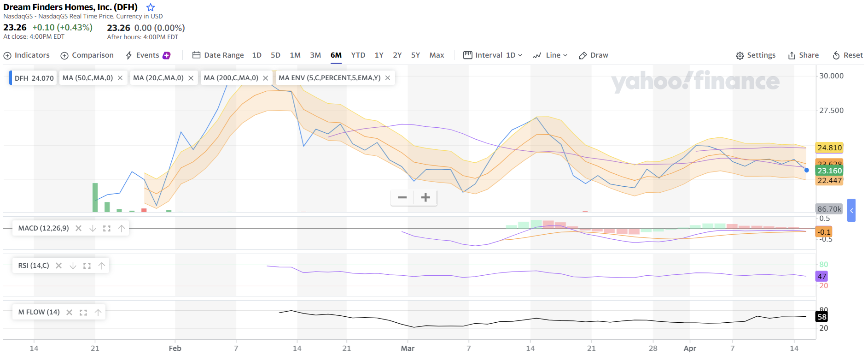Click the RSI (14,C) label
Viewport: 868px width, 361px height.
pyautogui.click(x=34, y=266)
